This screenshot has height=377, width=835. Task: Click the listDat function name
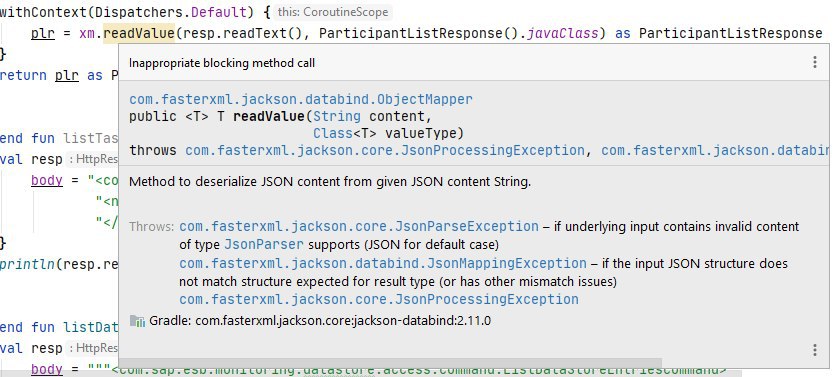91,327
